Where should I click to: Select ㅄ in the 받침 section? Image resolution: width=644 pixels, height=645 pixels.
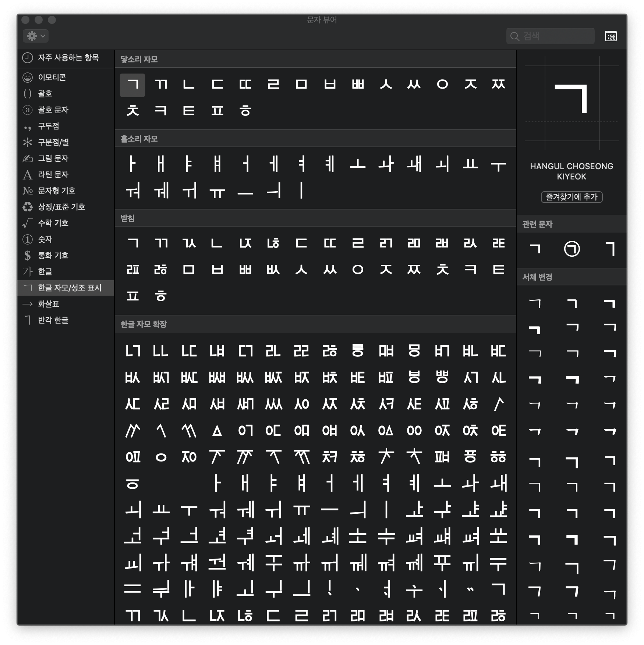point(273,270)
